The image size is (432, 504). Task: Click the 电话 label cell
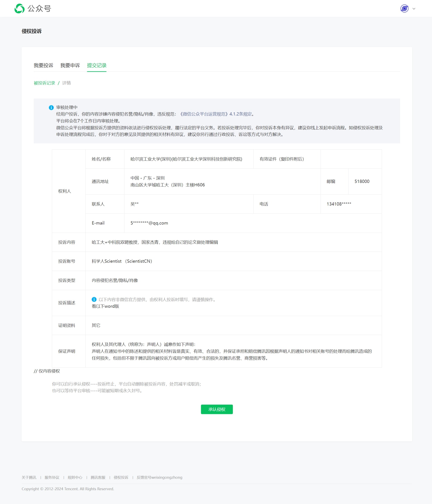(x=287, y=204)
